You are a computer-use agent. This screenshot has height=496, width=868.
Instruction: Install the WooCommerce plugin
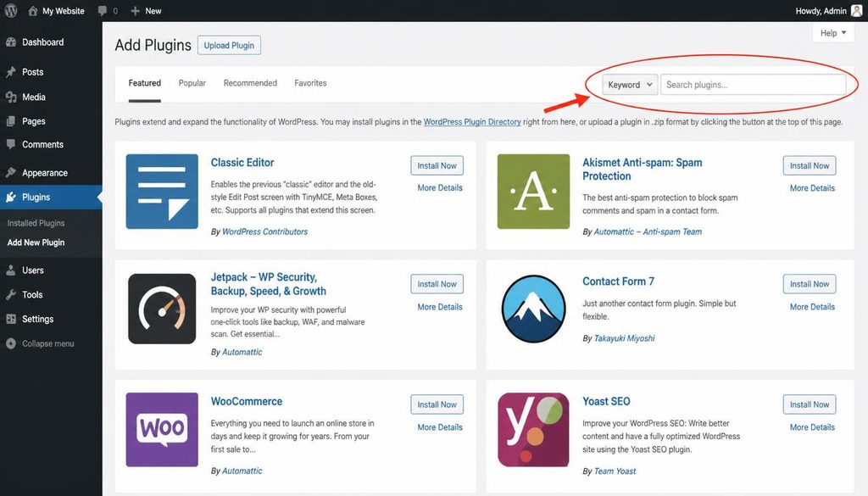coord(437,404)
